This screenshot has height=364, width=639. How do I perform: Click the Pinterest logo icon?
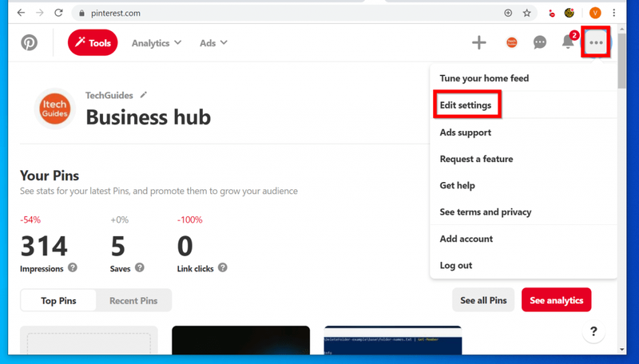pyautogui.click(x=30, y=43)
